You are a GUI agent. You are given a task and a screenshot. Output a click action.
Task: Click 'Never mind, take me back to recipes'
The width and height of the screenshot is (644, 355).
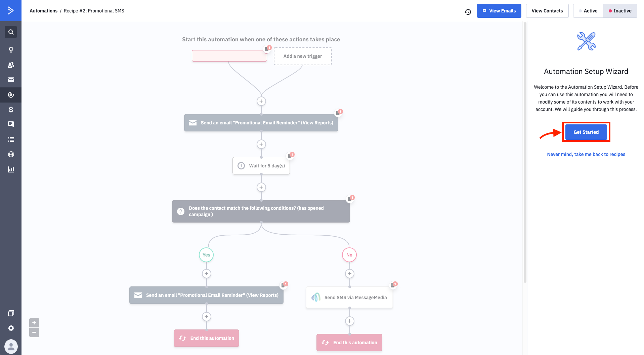[x=586, y=154]
